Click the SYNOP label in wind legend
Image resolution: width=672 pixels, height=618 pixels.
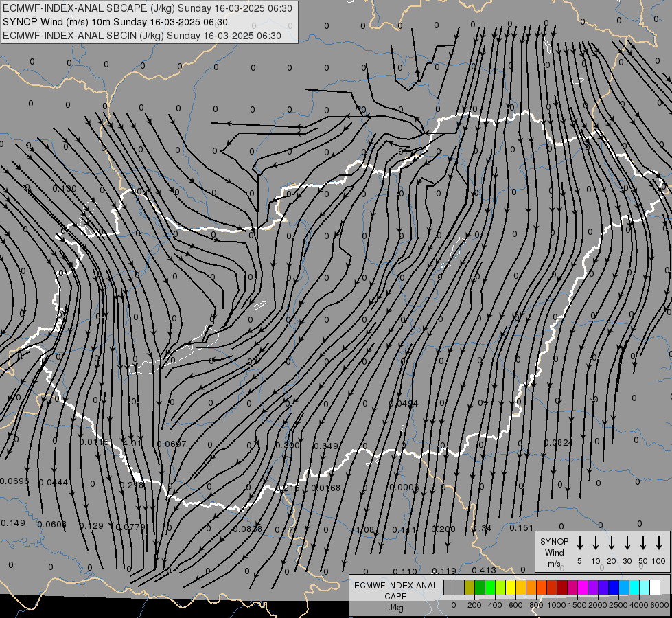tap(554, 541)
